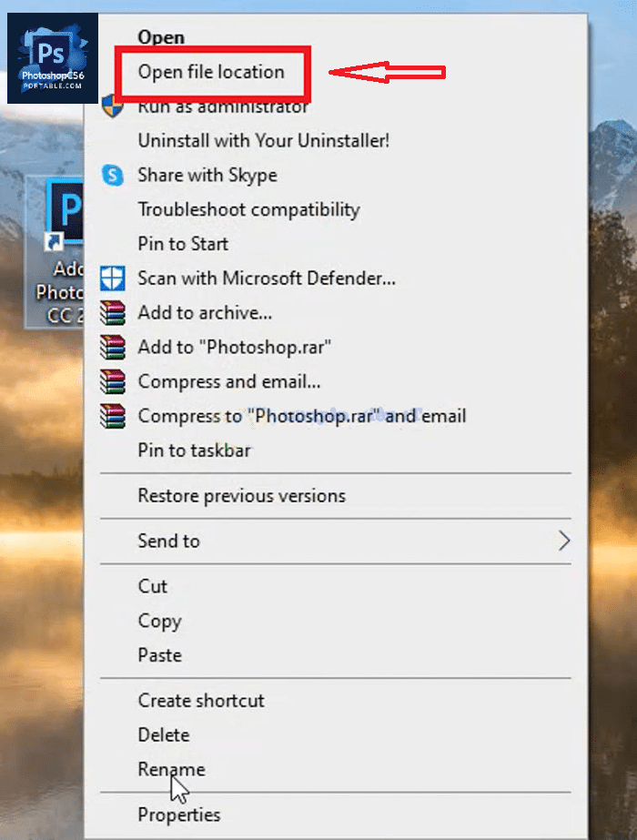This screenshot has width=637, height=840.
Task: Click the shield icon beside Run as administrator
Action: pyautogui.click(x=113, y=106)
